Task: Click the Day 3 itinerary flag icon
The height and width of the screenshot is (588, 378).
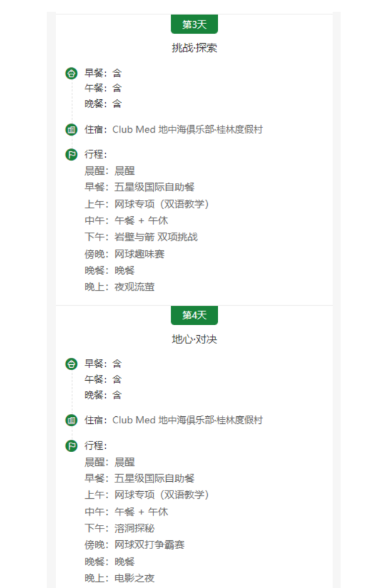Action: pos(71,155)
